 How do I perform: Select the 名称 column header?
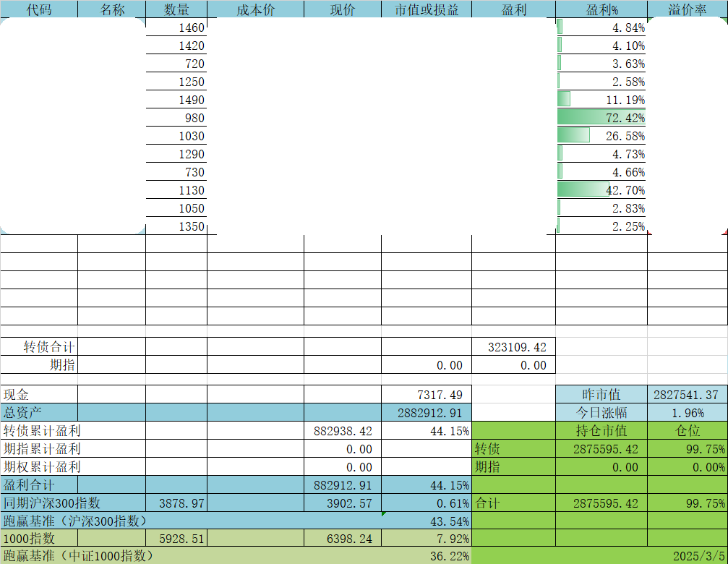click(112, 9)
